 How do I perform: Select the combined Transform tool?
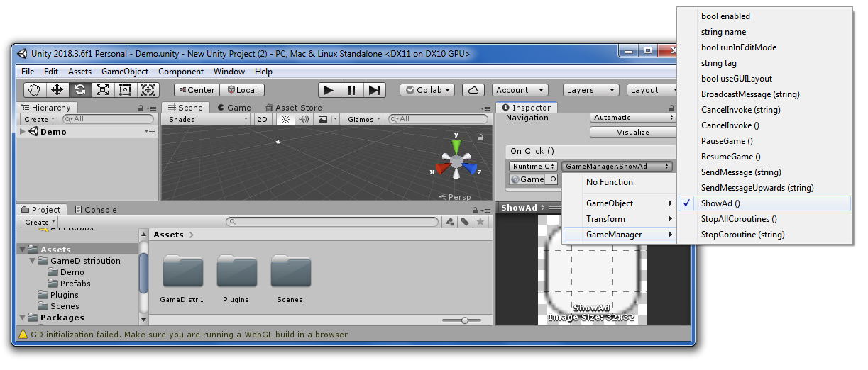click(x=148, y=90)
